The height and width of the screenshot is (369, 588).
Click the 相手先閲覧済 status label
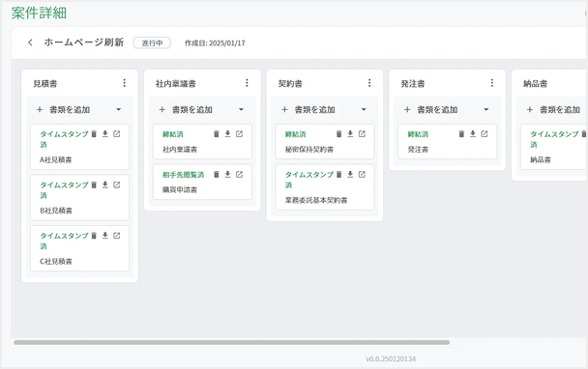pyautogui.click(x=183, y=175)
